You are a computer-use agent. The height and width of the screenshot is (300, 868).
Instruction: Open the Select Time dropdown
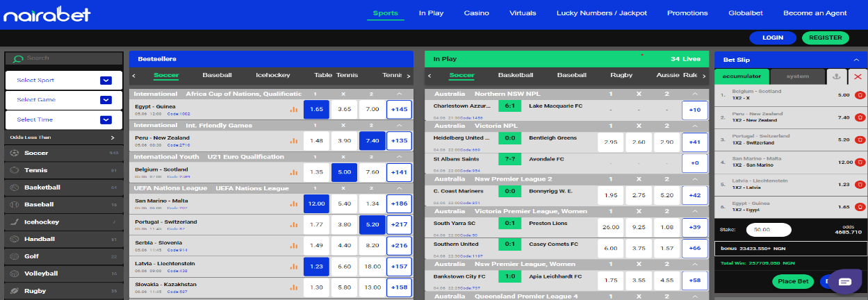(x=106, y=120)
